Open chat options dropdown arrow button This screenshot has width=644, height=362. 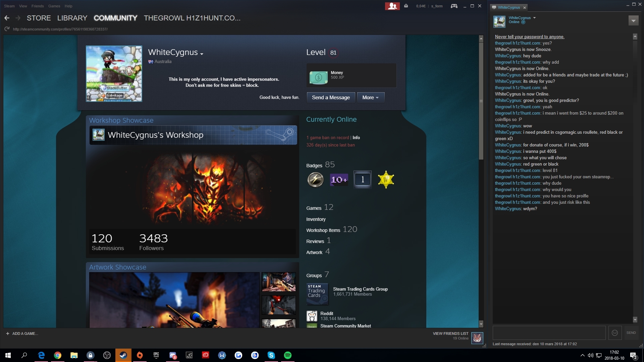633,21
